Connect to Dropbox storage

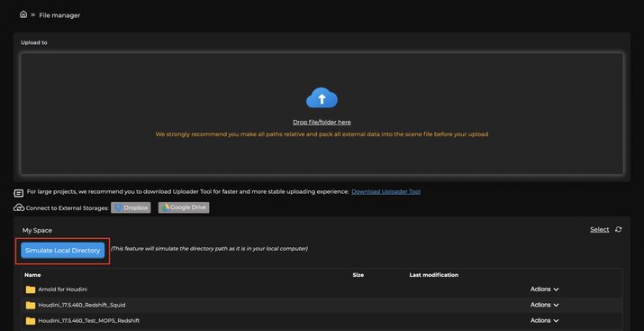tap(131, 207)
